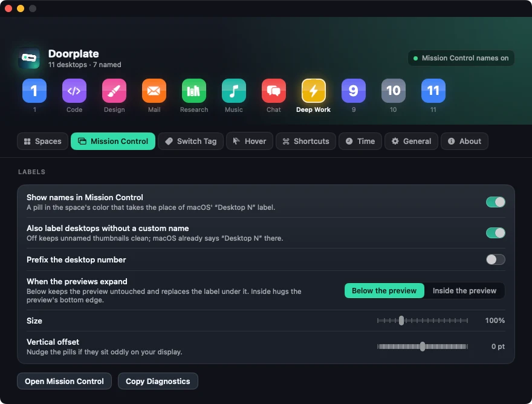
Task: Click the 11 desktops · 7 named text
Action: [x=85, y=65]
